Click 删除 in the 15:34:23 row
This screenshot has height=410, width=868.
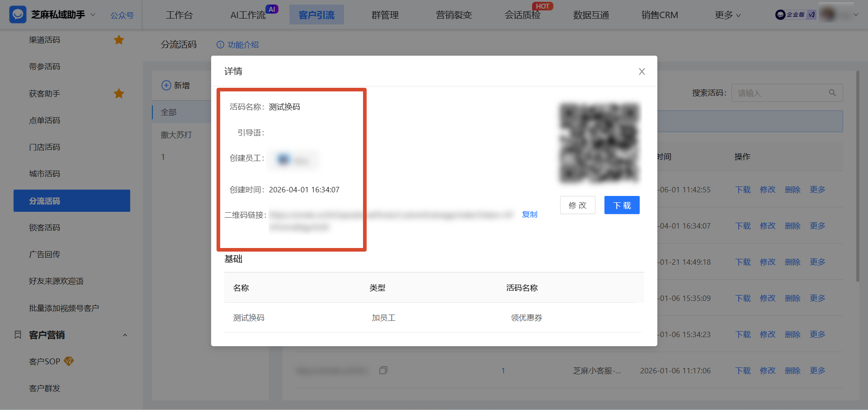pos(793,334)
